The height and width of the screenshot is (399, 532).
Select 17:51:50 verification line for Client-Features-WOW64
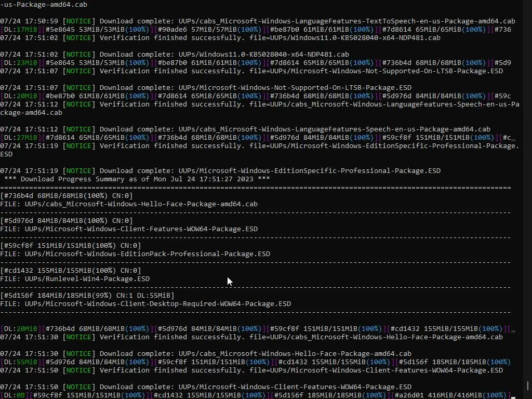[x=251, y=370]
